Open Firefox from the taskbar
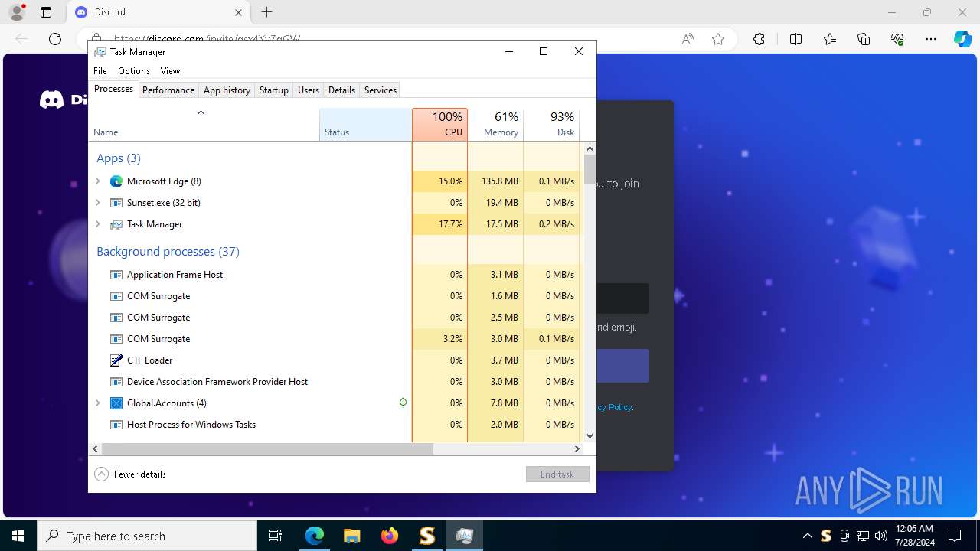980x551 pixels. point(390,536)
